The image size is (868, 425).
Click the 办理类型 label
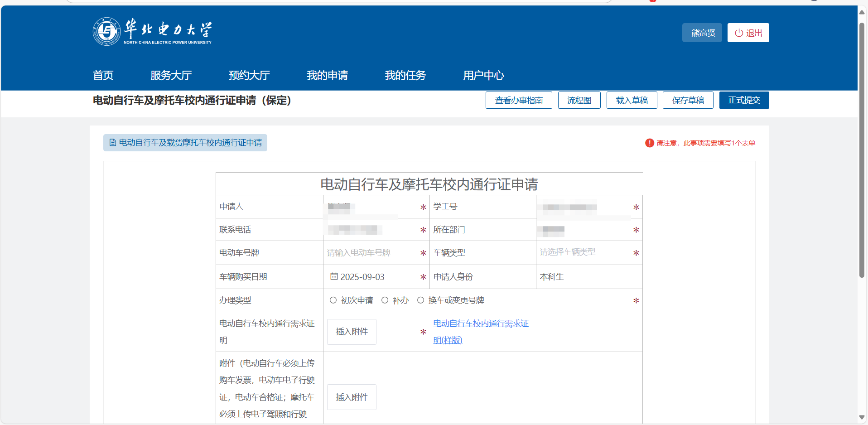coord(235,300)
